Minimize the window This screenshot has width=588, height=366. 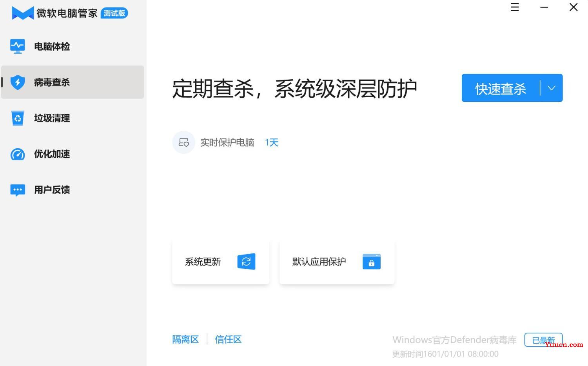544,7
